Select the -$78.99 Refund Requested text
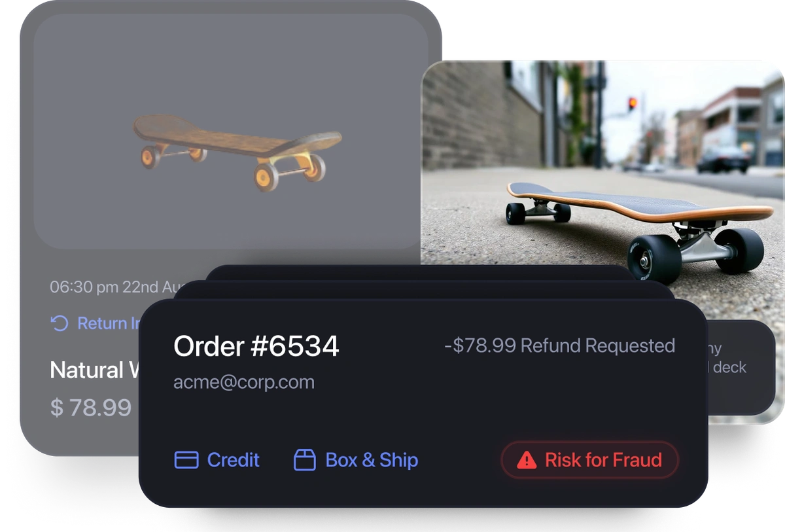Viewport: 785px width, 532px height. click(560, 346)
